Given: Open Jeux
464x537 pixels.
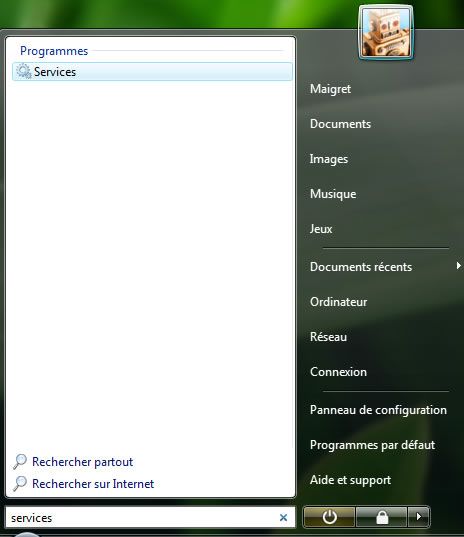Looking at the screenshot, I should 321,229.
